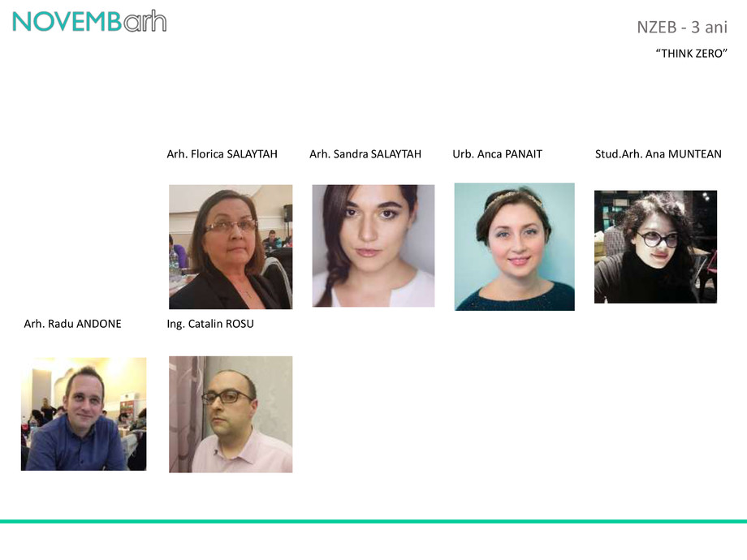Select the photo under Arh. Sandra SALAYTAH

[373, 246]
